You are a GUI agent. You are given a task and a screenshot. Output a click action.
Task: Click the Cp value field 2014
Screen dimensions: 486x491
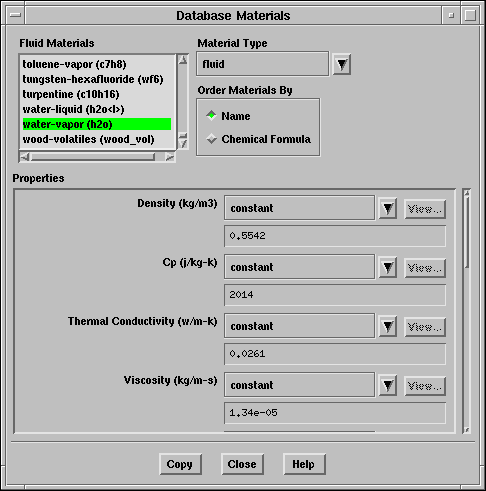pos(335,295)
